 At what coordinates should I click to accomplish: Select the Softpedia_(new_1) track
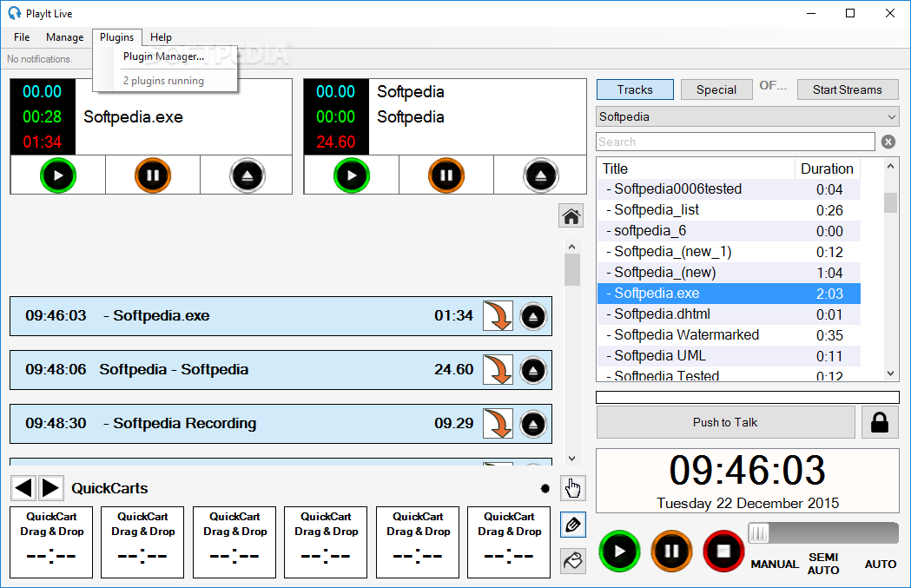(x=729, y=252)
